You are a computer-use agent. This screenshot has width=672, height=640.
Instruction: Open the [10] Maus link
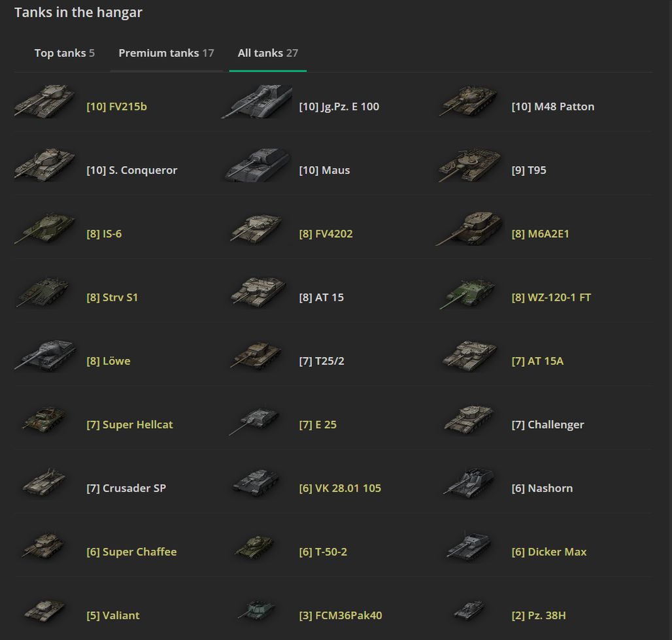[x=324, y=170]
